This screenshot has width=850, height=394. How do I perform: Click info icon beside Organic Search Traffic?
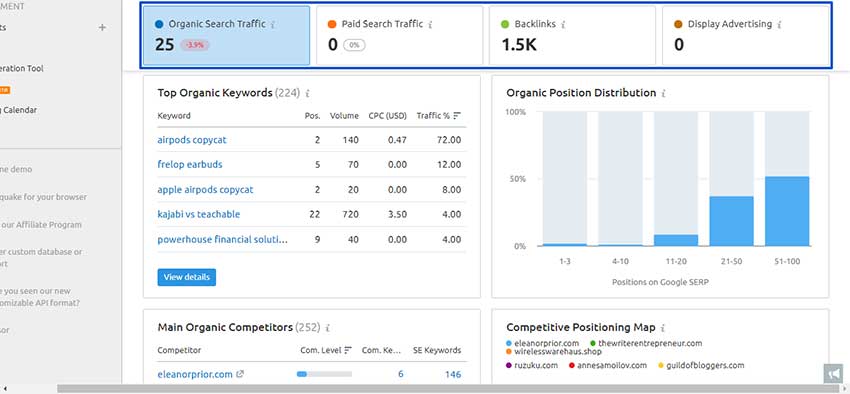pos(273,25)
